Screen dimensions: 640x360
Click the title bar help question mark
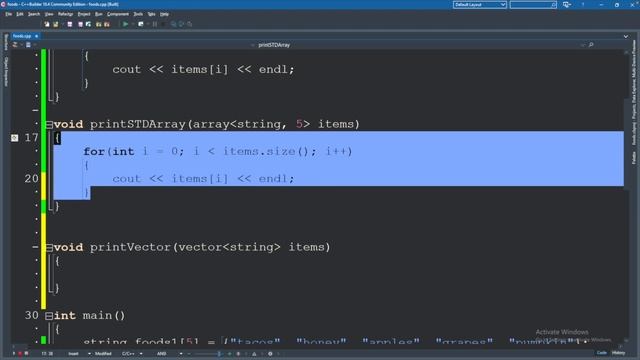(583, 4)
